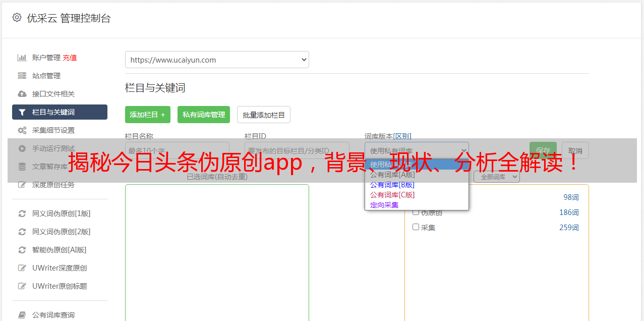This screenshot has width=644, height=321.
Task: Go to 站点管理 in the sidebar
Action: [46, 76]
